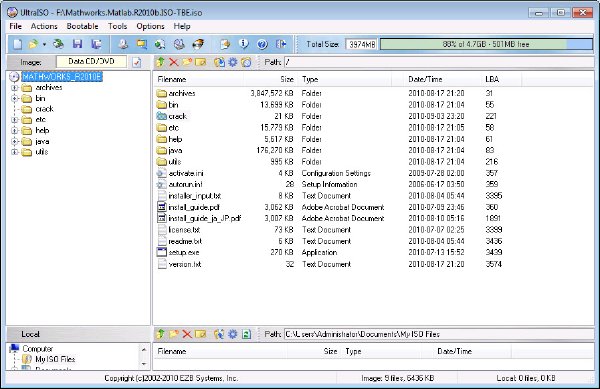Select license.txt in the file list
600x389 pixels.
(x=184, y=230)
